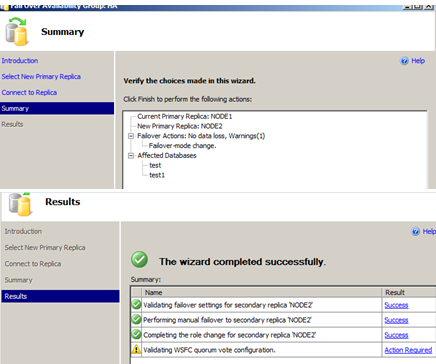Click 'The wizard completed successfully' message

[242, 262]
